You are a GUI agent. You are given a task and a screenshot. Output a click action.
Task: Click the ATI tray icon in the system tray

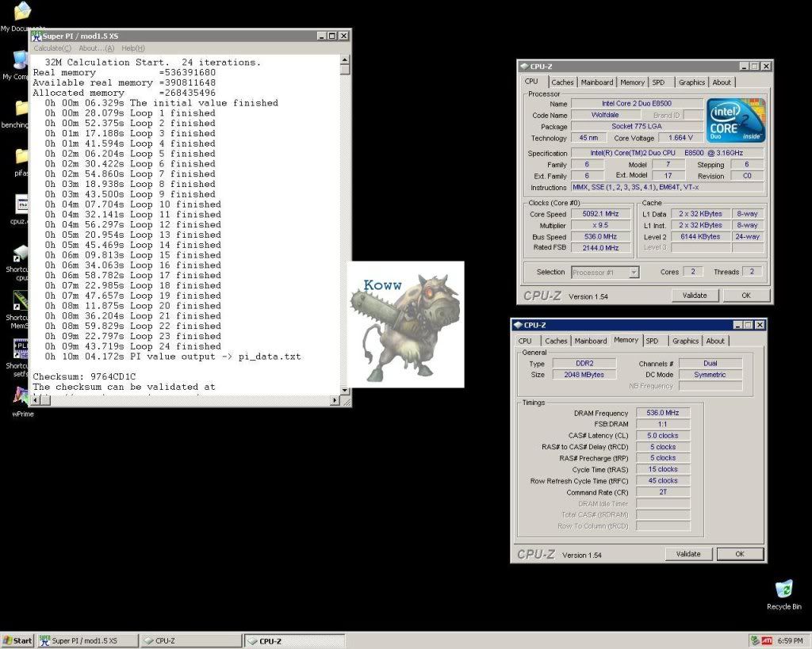768,640
